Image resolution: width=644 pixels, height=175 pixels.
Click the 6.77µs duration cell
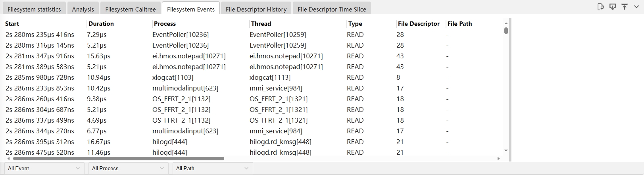click(97, 131)
